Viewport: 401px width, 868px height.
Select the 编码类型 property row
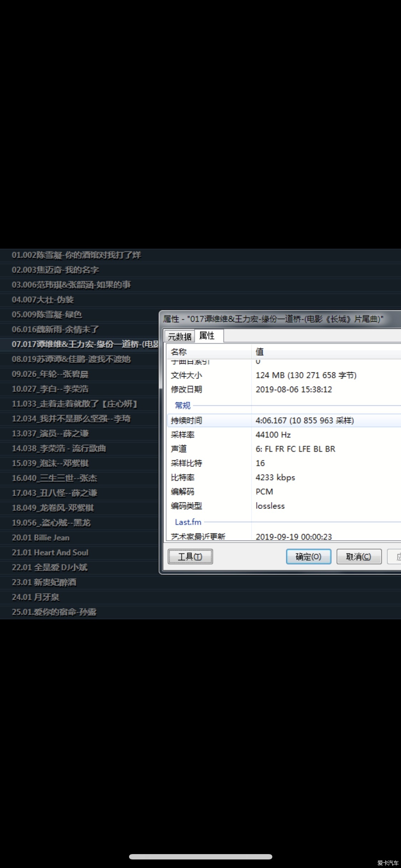point(284,506)
